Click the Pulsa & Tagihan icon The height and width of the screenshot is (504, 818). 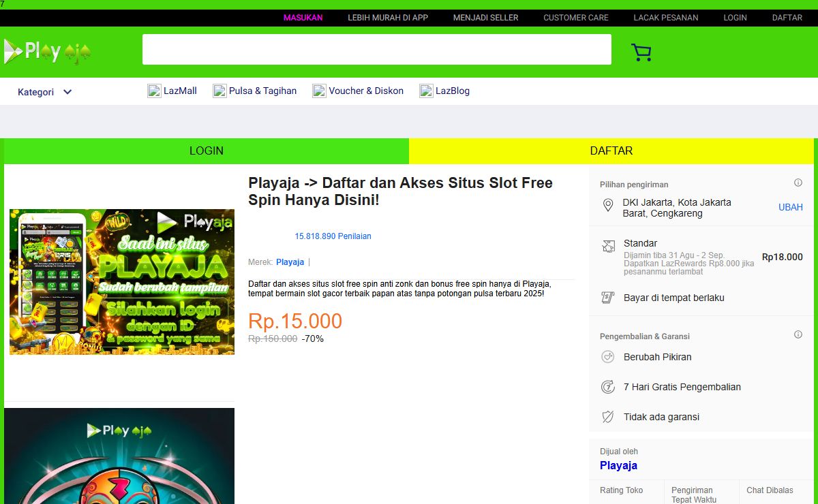pos(219,91)
